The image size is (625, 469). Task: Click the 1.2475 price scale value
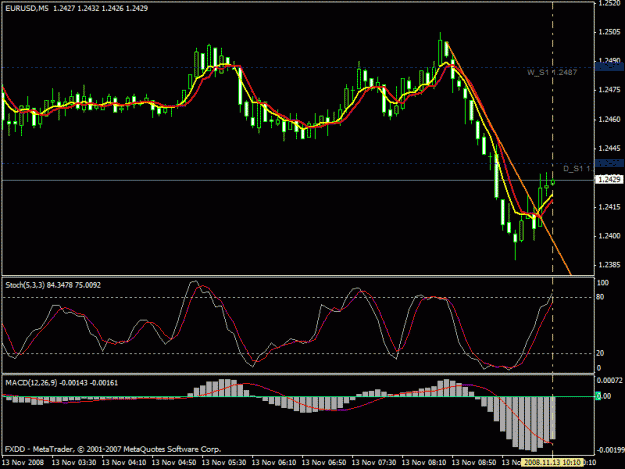609,90
